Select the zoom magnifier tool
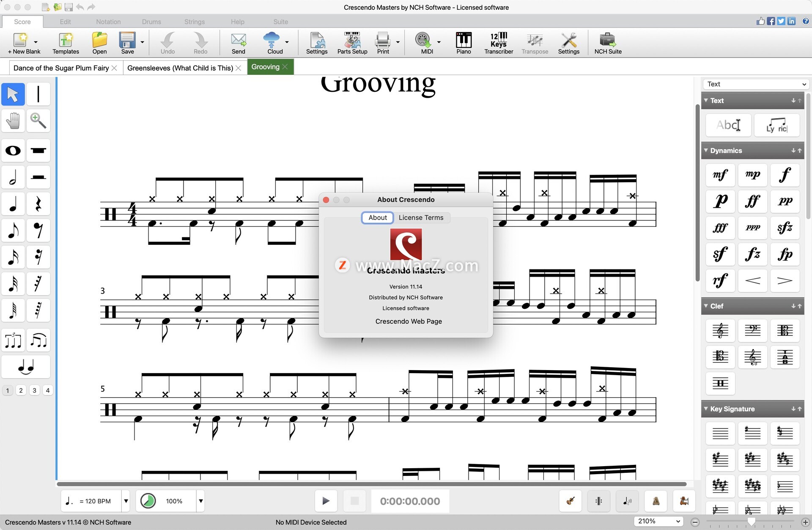This screenshot has height=530, width=812. click(x=38, y=121)
